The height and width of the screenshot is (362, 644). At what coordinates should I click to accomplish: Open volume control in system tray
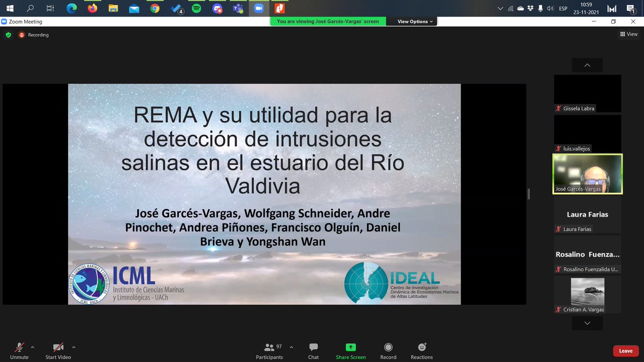(550, 8)
